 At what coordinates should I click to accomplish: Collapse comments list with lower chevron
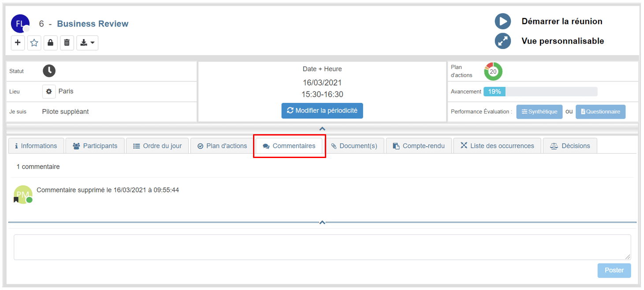[322, 222]
